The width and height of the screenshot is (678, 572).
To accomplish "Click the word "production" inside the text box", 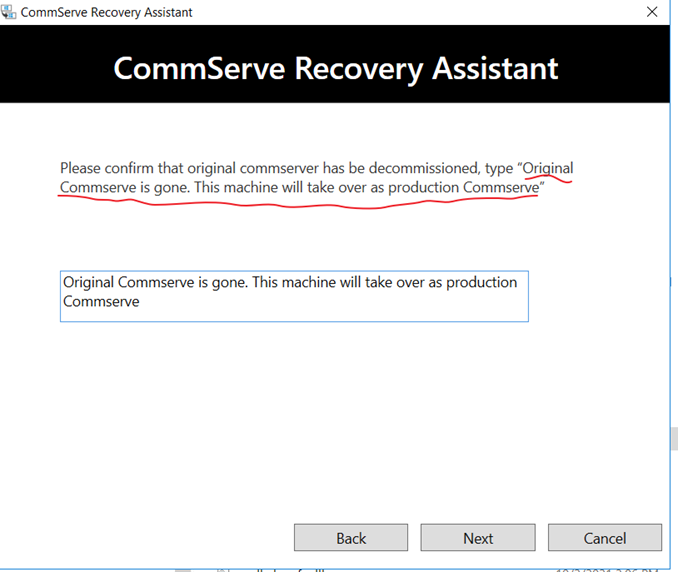I will point(481,283).
